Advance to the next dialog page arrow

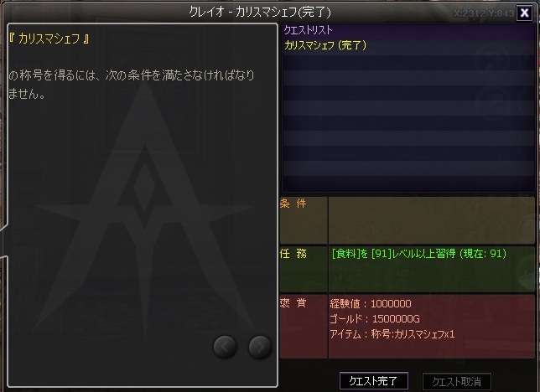tap(260, 347)
